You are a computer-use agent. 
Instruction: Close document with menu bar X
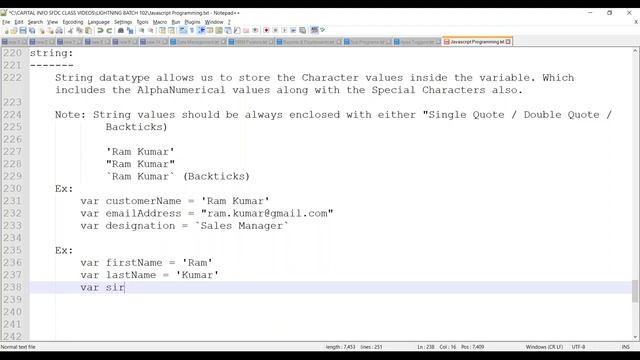click(636, 22)
